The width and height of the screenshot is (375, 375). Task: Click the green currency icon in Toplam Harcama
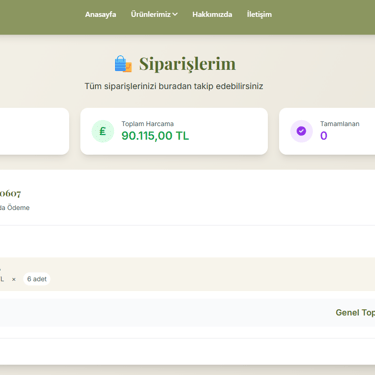(103, 131)
